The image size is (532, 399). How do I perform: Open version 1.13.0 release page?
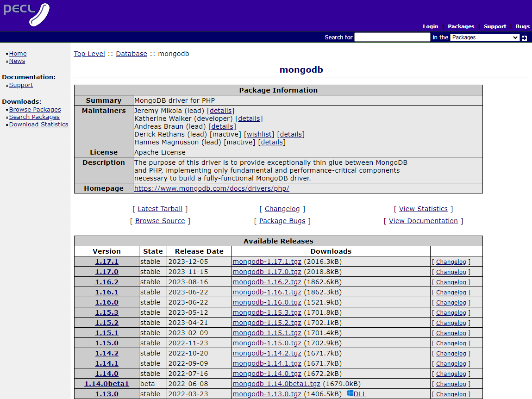[106, 394]
